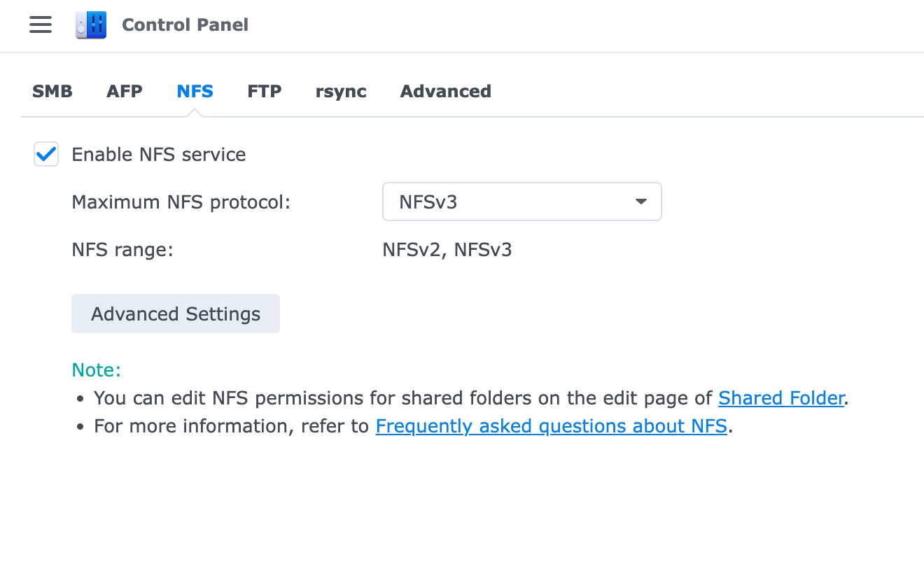Go to the rsync tab

coord(341,92)
